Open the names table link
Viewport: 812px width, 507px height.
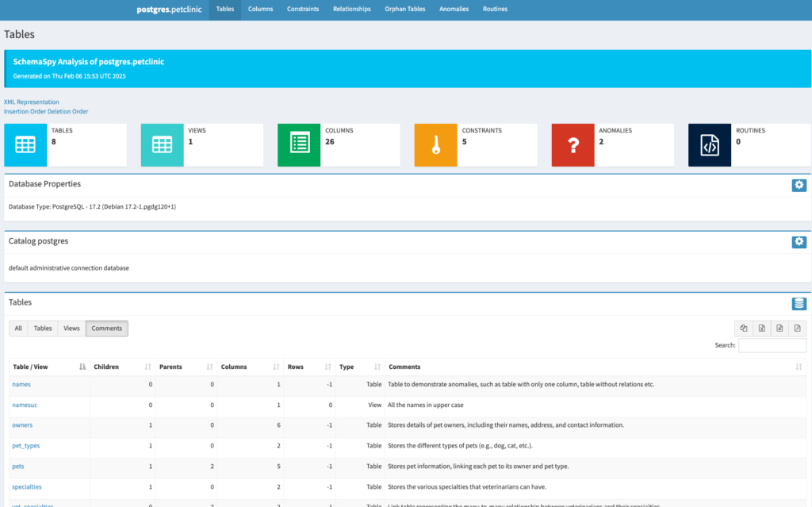21,384
